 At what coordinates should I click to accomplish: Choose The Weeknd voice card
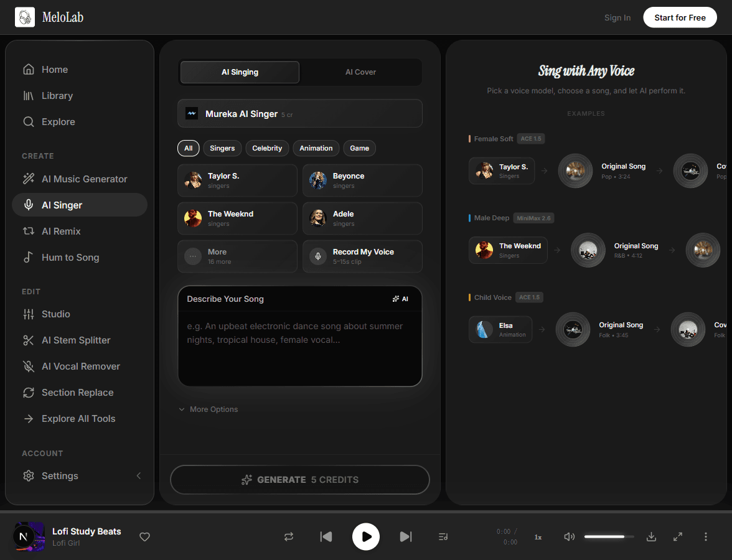point(237,218)
